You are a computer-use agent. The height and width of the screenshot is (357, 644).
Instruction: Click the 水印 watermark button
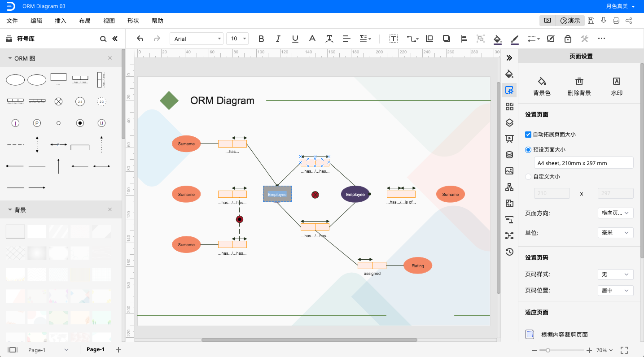point(617,87)
